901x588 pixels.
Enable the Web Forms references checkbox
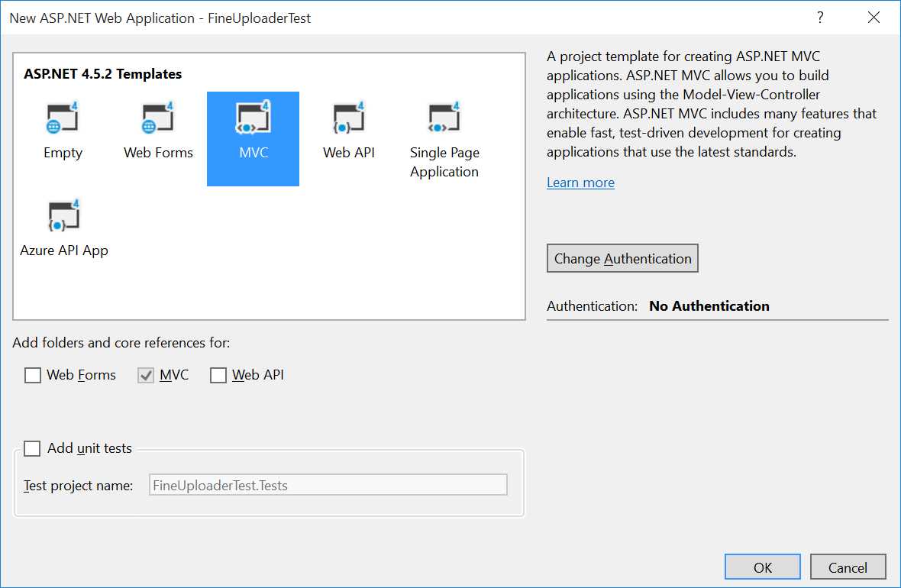(33, 376)
